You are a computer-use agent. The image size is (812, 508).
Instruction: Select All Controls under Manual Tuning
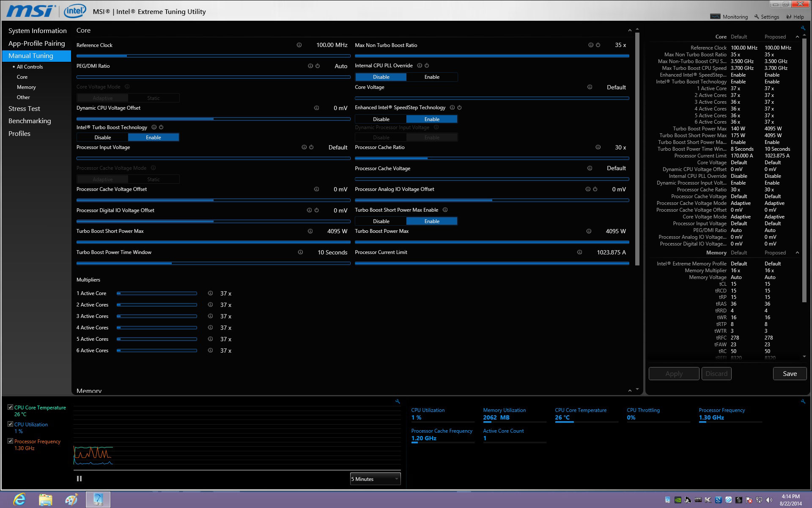pos(30,67)
